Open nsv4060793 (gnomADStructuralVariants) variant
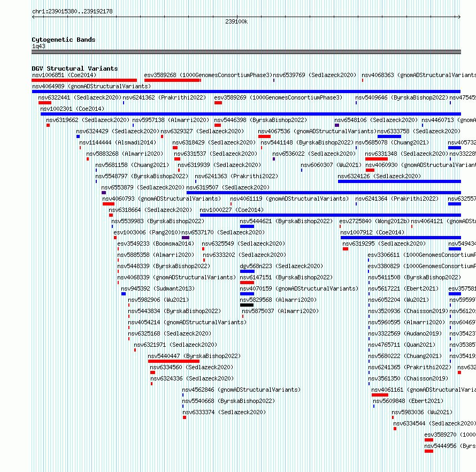The width and height of the screenshot is (476, 472). click(x=162, y=199)
